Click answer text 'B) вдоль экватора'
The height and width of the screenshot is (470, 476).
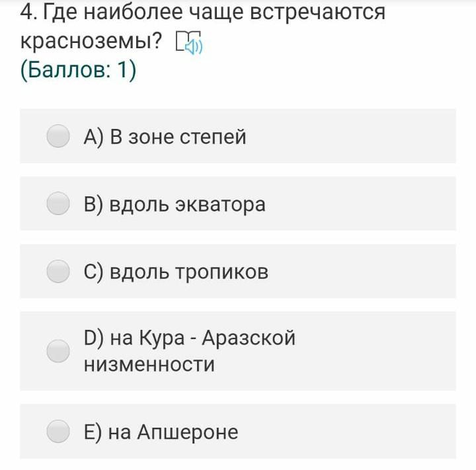coord(175,204)
